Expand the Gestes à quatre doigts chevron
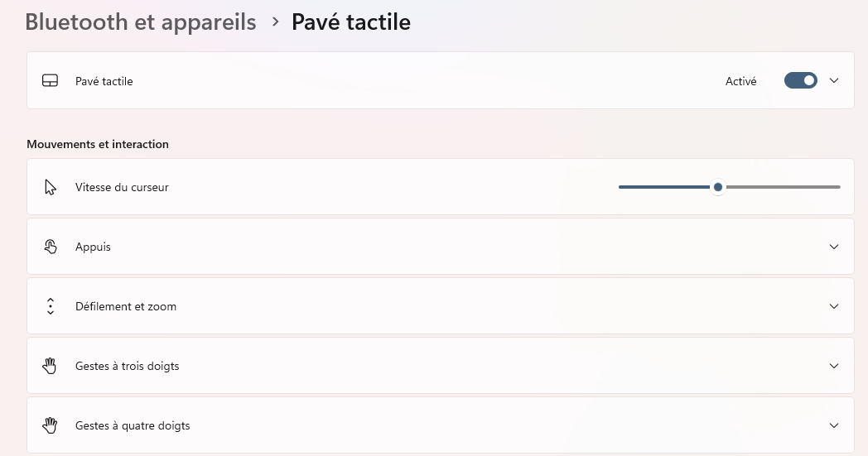This screenshot has height=456, width=868. pyautogui.click(x=834, y=425)
